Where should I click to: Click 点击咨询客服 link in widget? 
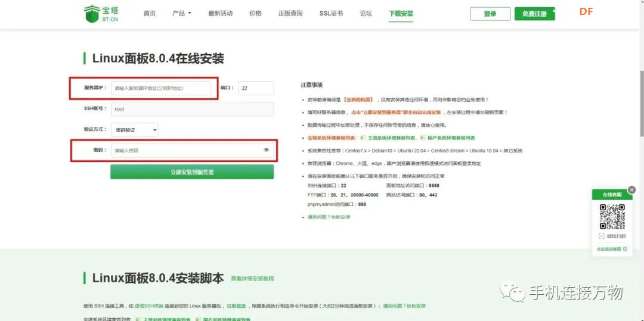coord(612,249)
